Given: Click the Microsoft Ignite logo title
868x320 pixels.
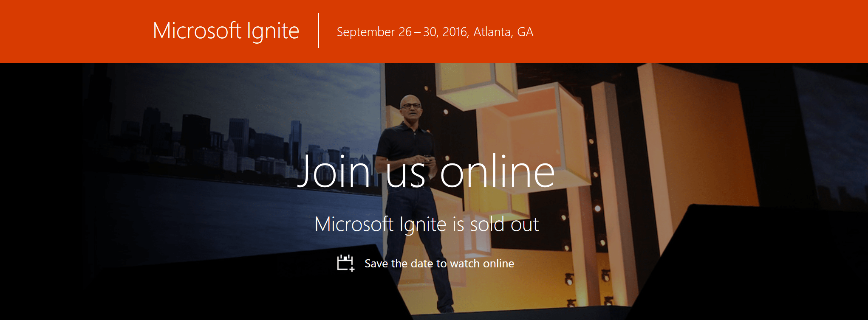Looking at the screenshot, I should coord(226,31).
